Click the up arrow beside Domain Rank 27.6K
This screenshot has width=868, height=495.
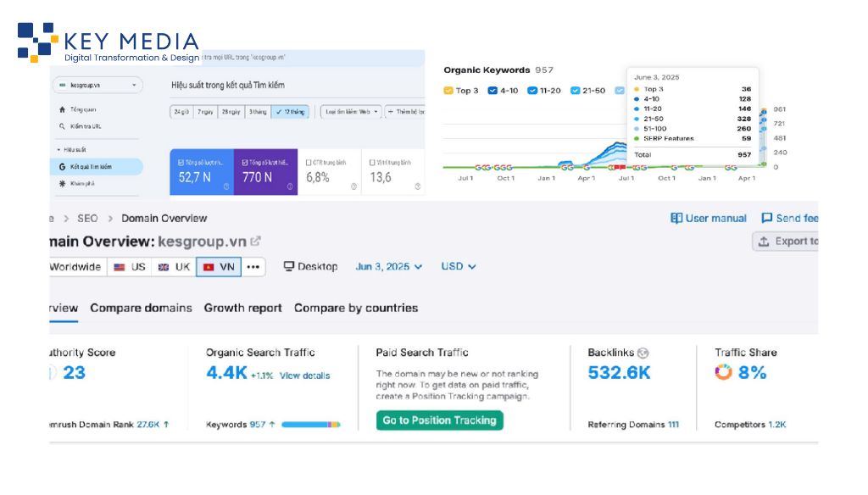point(166,425)
